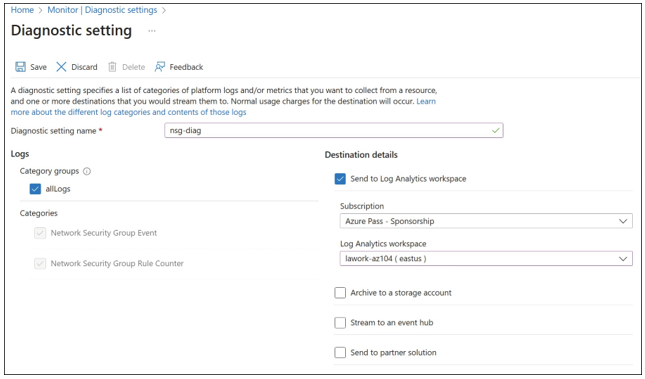This screenshot has height=379, width=645.
Task: Check Send to partner solution option
Action: tap(340, 353)
